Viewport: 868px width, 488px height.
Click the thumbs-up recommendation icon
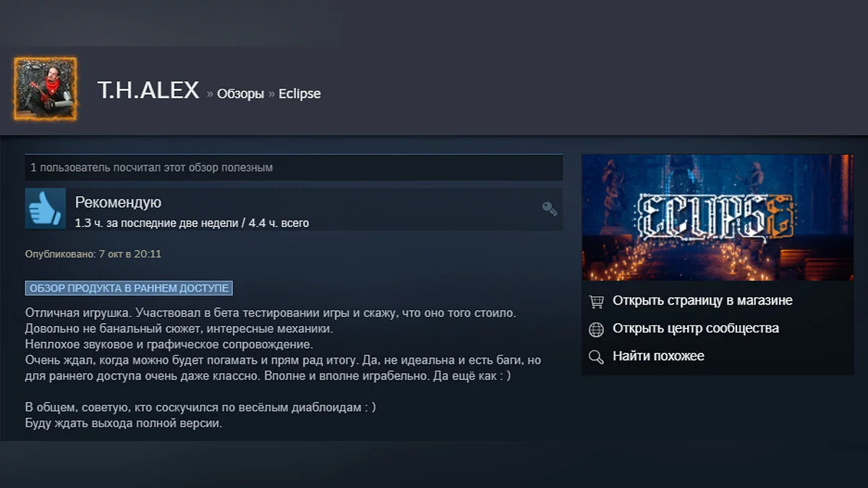pyautogui.click(x=46, y=209)
